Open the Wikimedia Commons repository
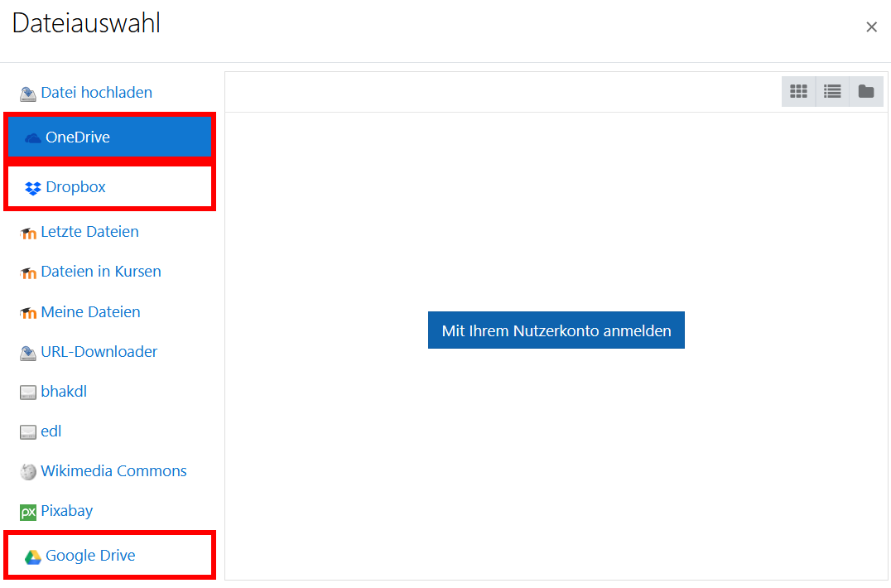 [x=113, y=470]
